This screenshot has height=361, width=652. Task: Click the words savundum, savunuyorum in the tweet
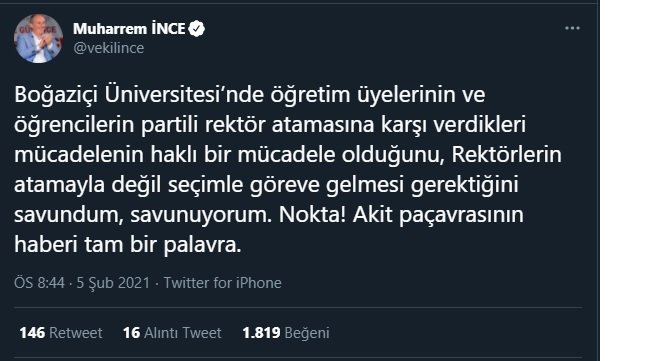[x=142, y=215]
